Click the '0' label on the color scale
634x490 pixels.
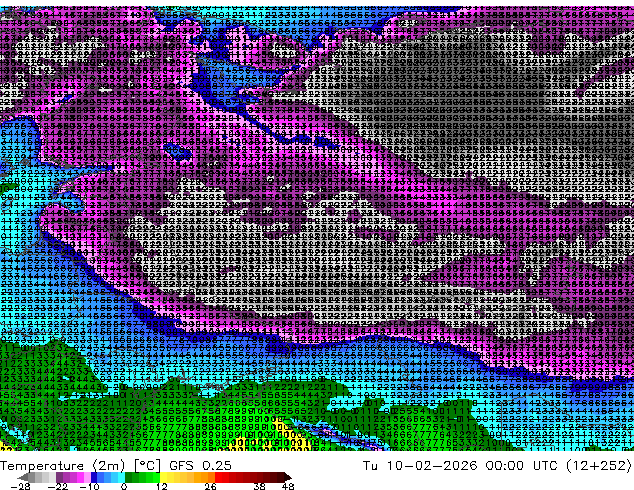124,486
